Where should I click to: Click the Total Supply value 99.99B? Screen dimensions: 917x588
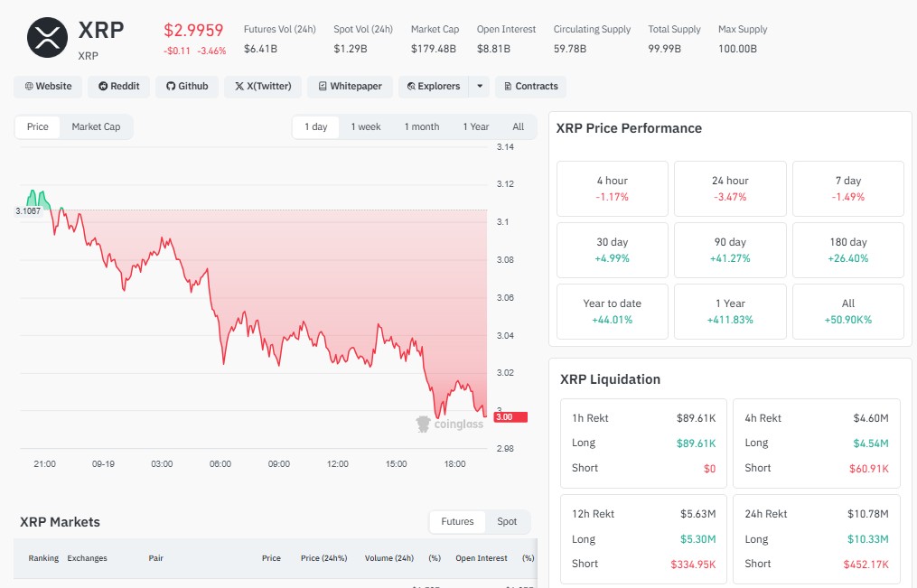point(664,49)
